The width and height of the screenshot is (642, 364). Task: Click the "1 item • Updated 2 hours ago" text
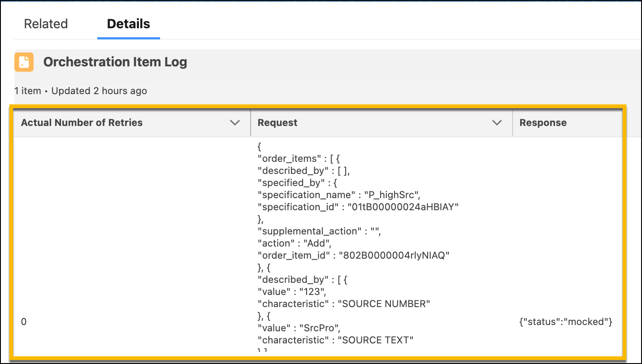(81, 91)
